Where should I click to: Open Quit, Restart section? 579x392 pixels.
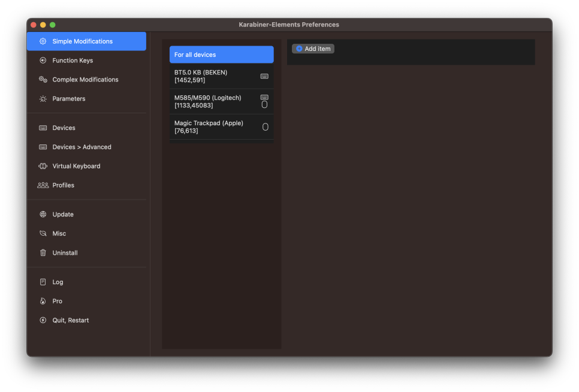point(86,320)
